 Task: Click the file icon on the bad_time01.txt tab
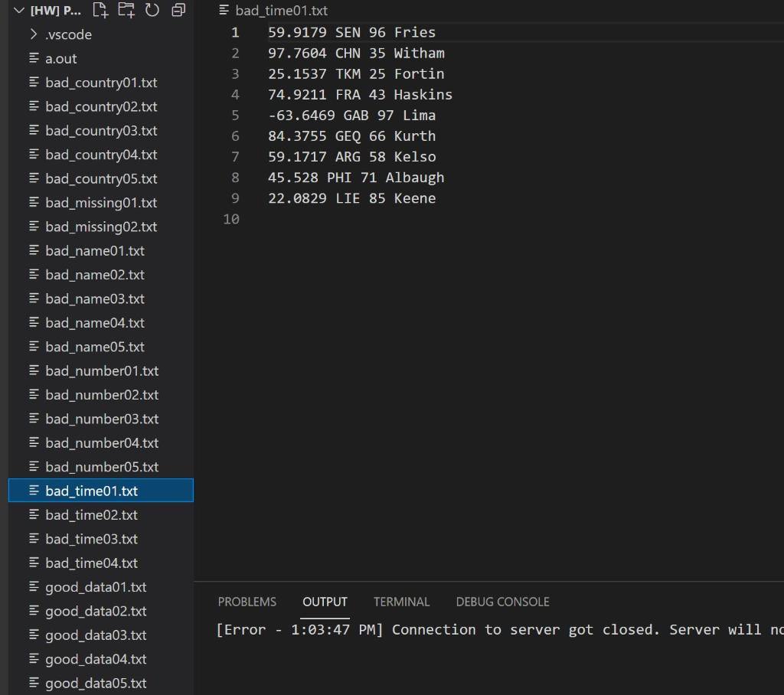[x=223, y=10]
